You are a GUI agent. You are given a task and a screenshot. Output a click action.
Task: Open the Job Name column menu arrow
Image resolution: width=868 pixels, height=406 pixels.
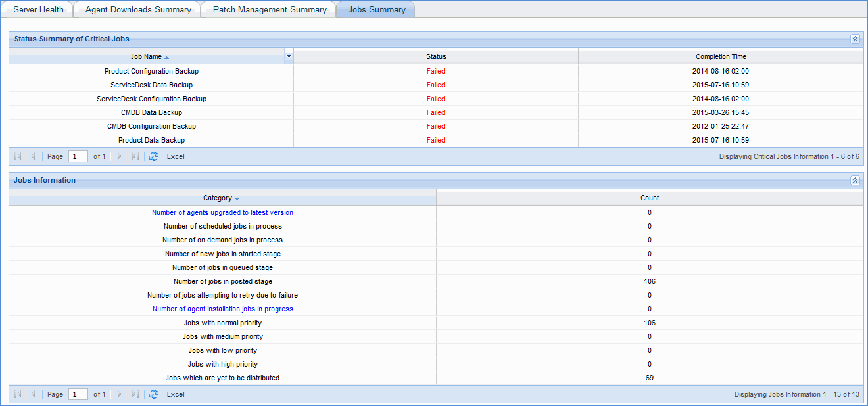(289, 56)
